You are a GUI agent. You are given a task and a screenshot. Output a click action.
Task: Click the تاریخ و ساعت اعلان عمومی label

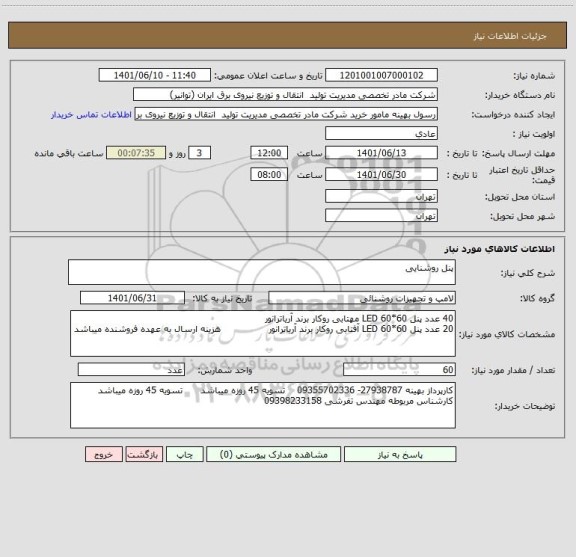(269, 76)
